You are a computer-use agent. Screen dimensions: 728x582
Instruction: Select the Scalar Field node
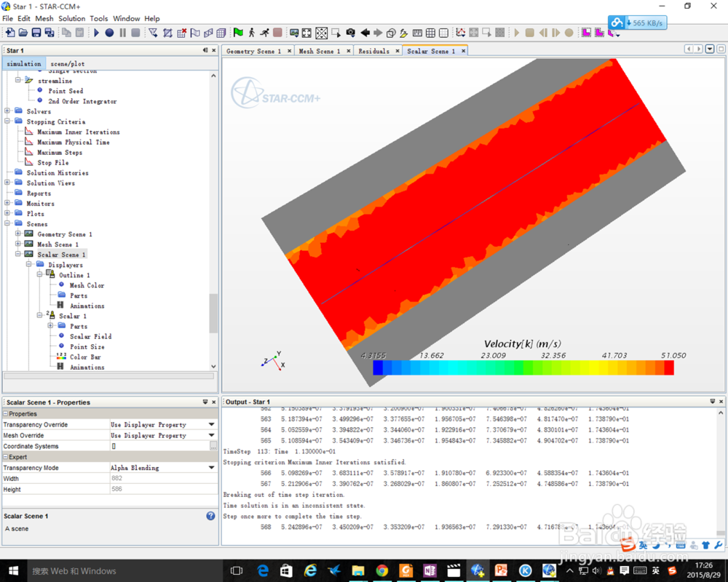click(90, 337)
